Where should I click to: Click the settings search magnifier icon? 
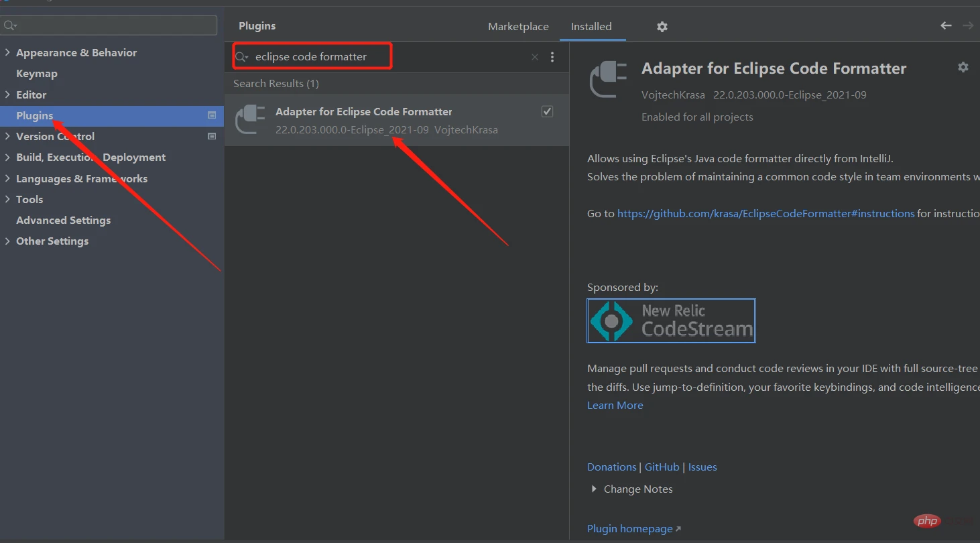click(x=10, y=25)
